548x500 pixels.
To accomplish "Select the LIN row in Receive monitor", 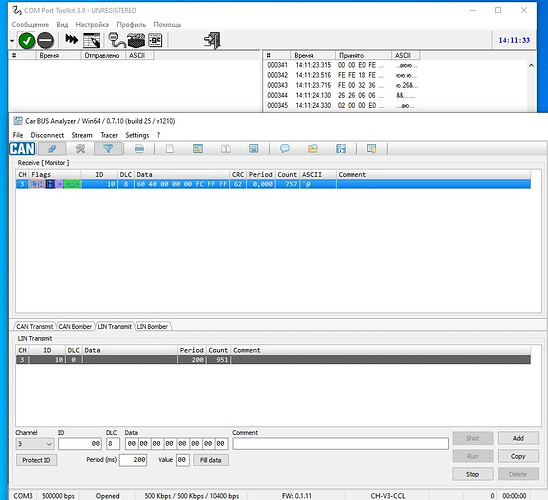I will (x=273, y=184).
